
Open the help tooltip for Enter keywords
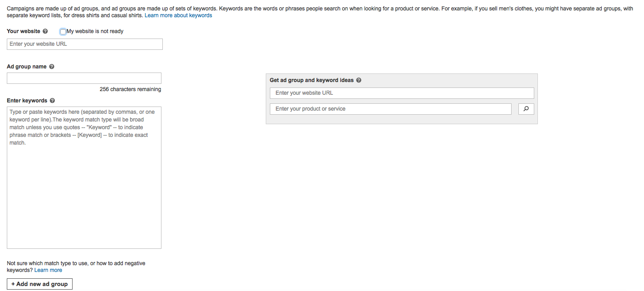click(52, 101)
